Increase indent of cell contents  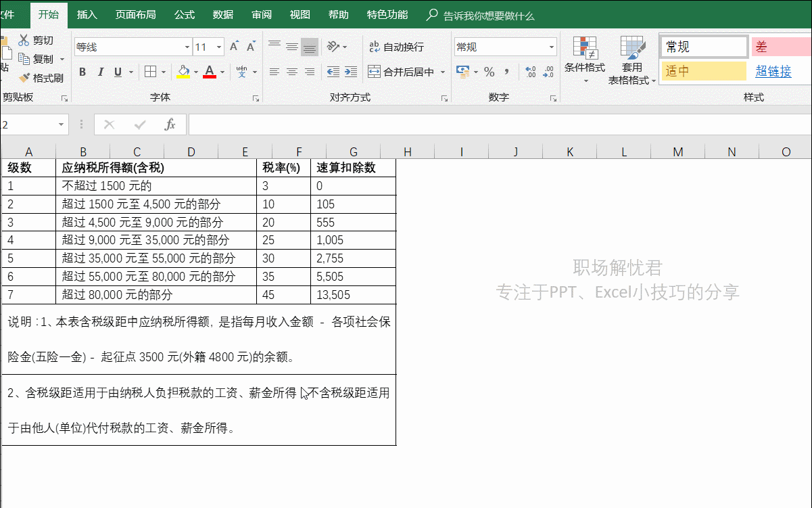click(x=351, y=72)
